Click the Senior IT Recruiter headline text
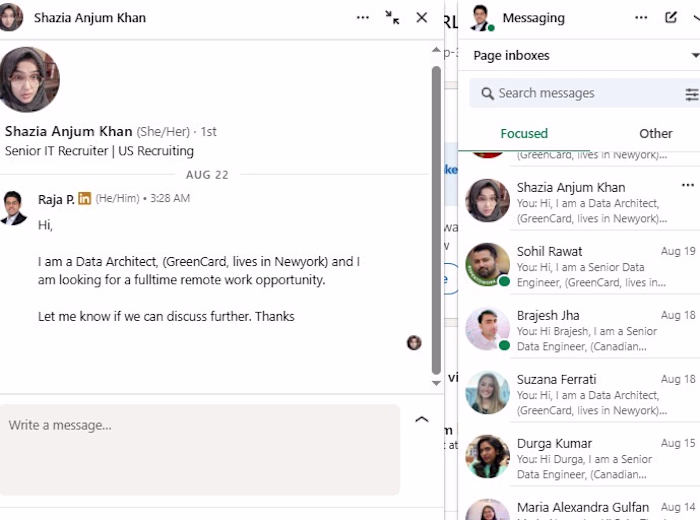Image resolution: width=700 pixels, height=520 pixels. point(99,151)
